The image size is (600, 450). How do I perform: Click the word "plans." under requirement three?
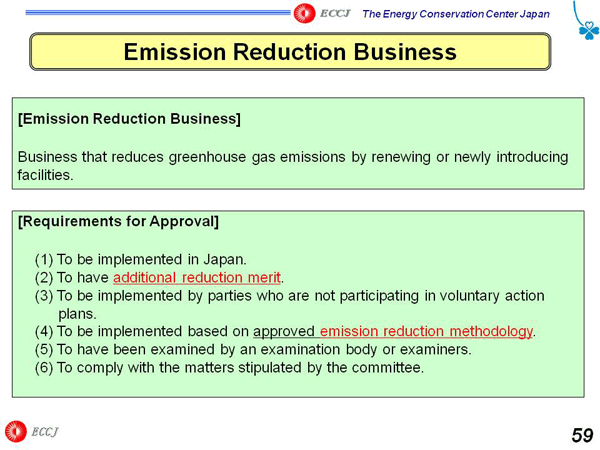point(77,313)
